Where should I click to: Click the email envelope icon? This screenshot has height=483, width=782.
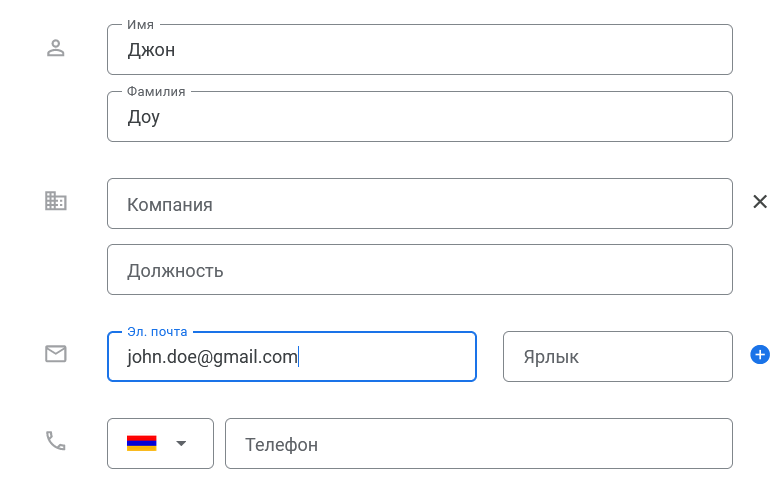56,353
